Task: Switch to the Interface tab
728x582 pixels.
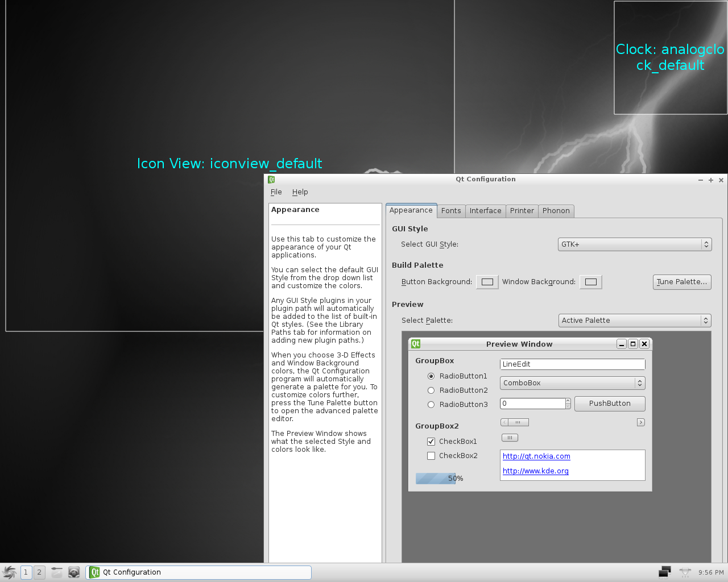Action: click(486, 211)
